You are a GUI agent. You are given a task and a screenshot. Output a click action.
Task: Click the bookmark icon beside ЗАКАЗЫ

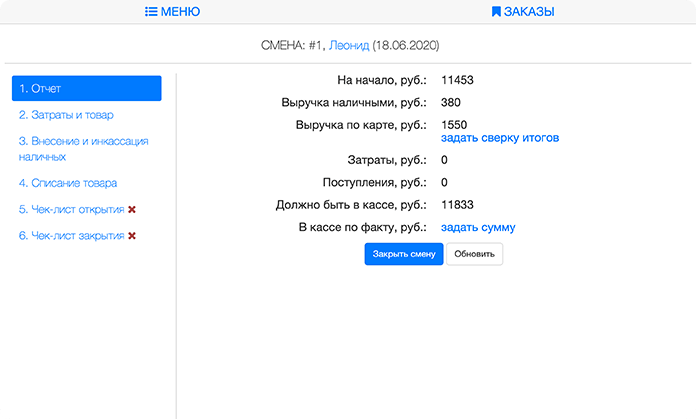click(495, 12)
